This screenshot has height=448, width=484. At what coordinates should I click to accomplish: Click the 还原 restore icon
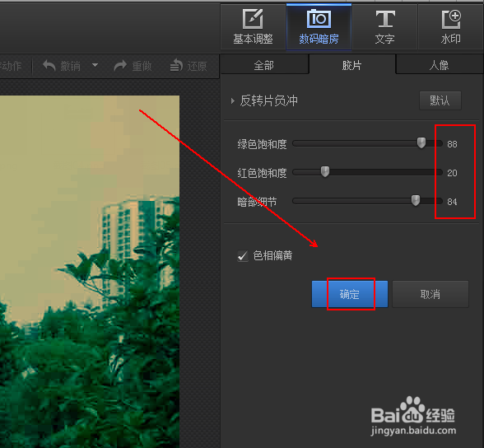click(176, 65)
